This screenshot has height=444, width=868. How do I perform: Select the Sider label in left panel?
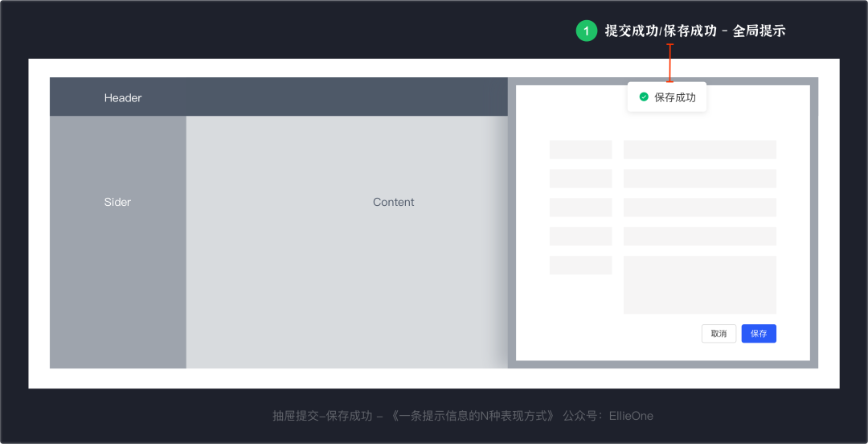[x=117, y=202]
